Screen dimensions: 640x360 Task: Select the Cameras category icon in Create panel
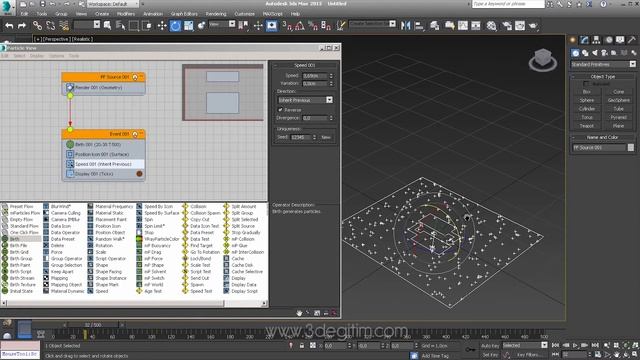[x=604, y=53]
